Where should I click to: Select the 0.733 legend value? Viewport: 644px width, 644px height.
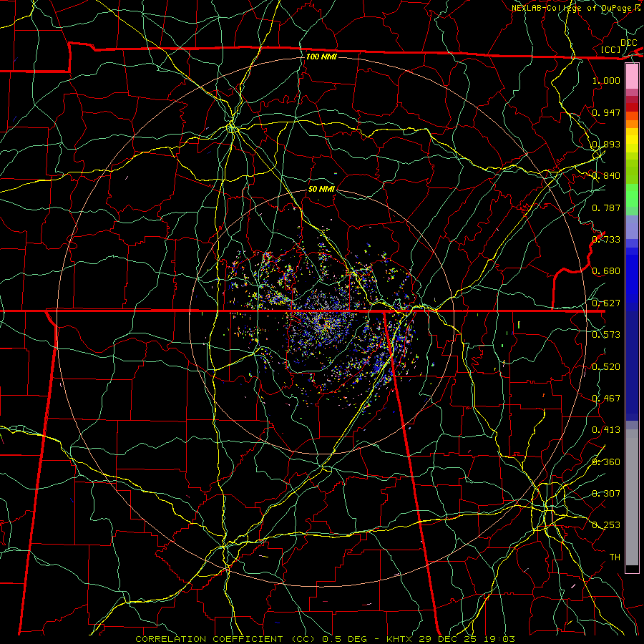point(606,240)
